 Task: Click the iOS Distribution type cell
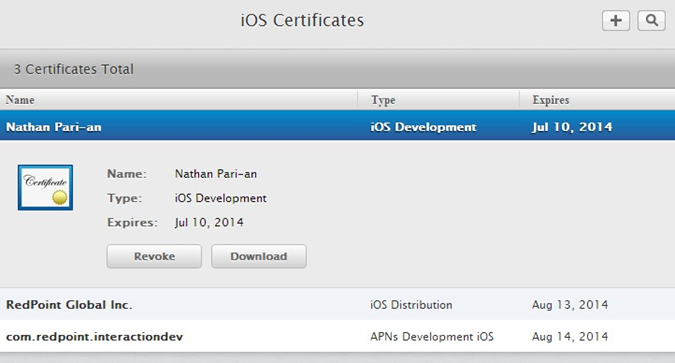pyautogui.click(x=411, y=305)
